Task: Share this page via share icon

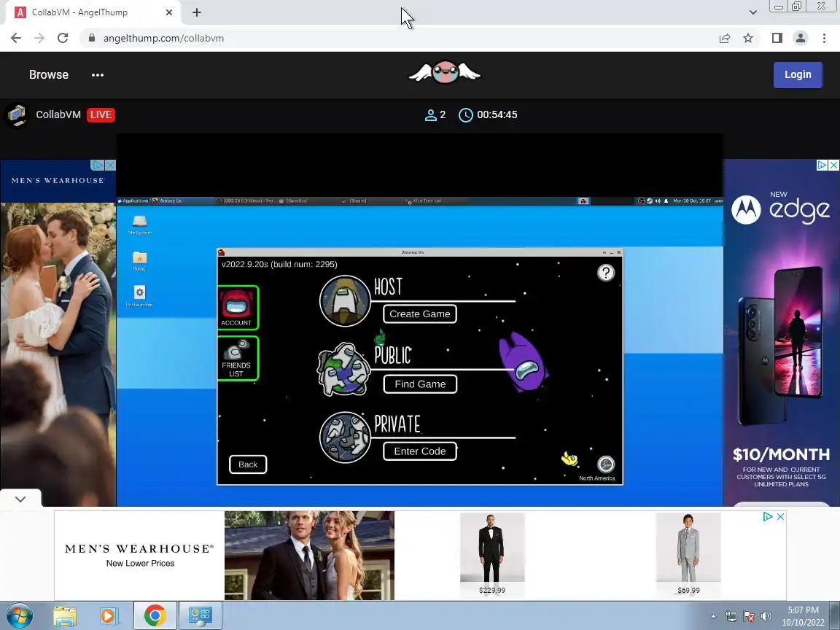Action: 724,38
